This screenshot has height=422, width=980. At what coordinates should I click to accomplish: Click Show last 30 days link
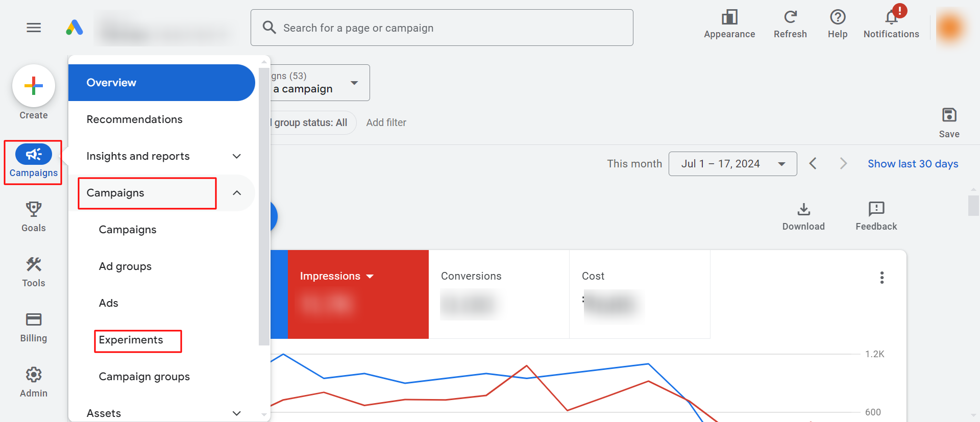pos(913,164)
